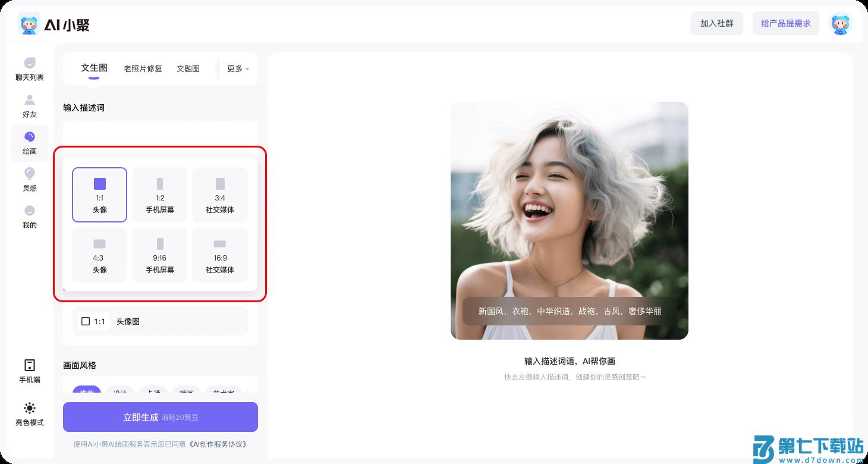Click the sample portrait image preview

tap(569, 220)
